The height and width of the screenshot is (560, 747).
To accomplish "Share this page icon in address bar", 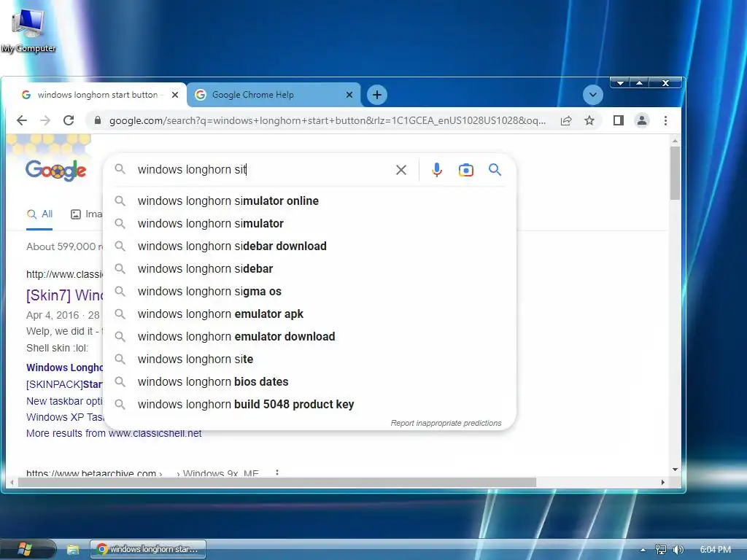I will (566, 120).
